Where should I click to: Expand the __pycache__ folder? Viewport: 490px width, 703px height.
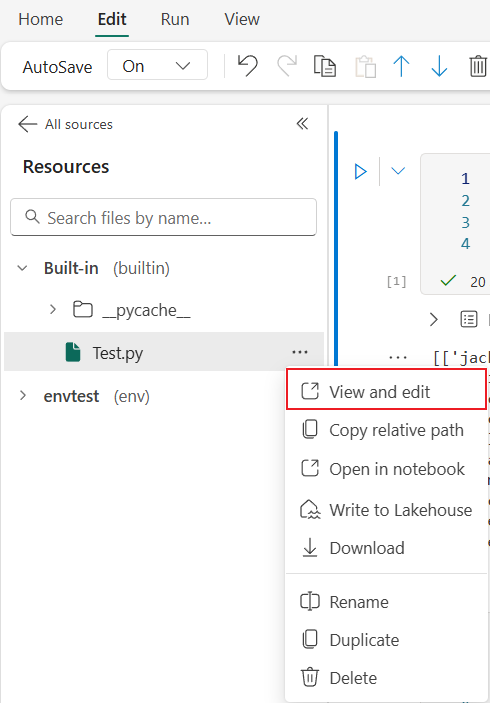click(53, 309)
